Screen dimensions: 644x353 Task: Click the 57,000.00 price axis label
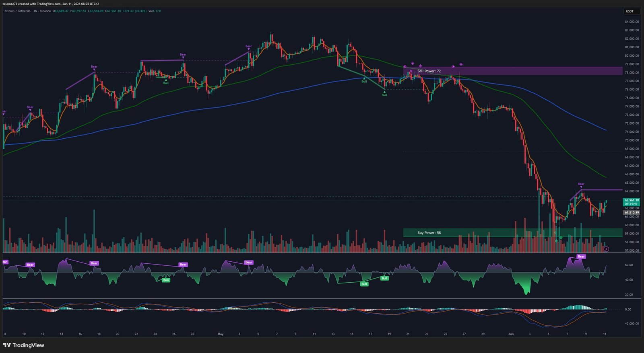pyautogui.click(x=632, y=250)
